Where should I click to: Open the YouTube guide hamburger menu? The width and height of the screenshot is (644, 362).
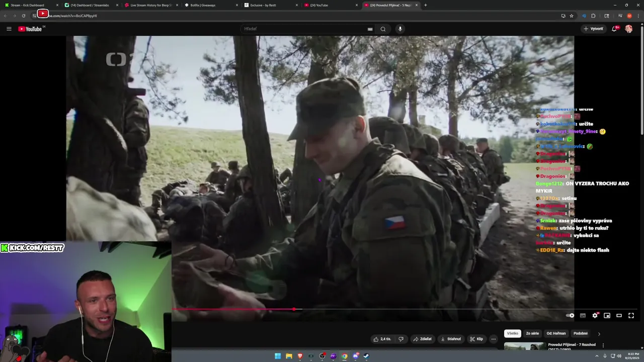point(9,29)
